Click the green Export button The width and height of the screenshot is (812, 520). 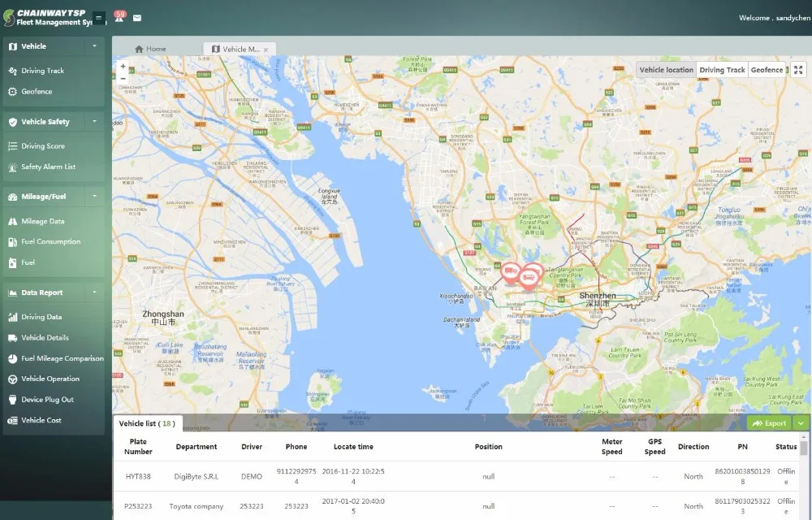[768, 423]
